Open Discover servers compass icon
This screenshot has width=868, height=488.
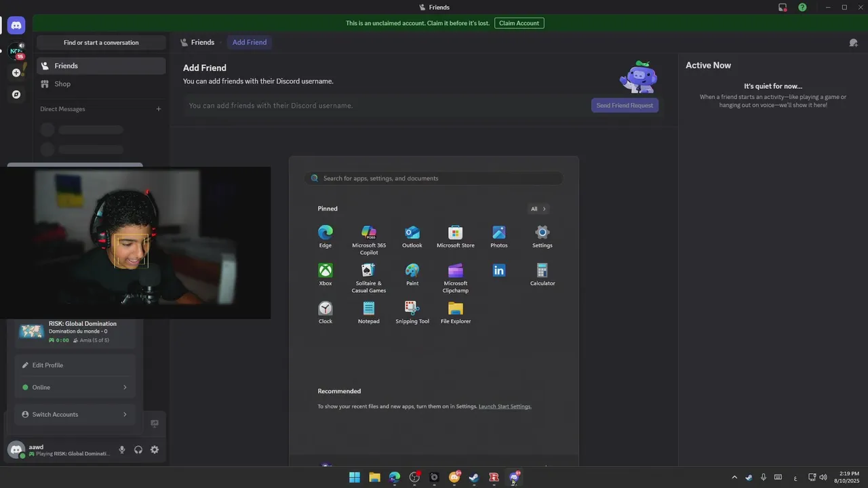point(16,94)
